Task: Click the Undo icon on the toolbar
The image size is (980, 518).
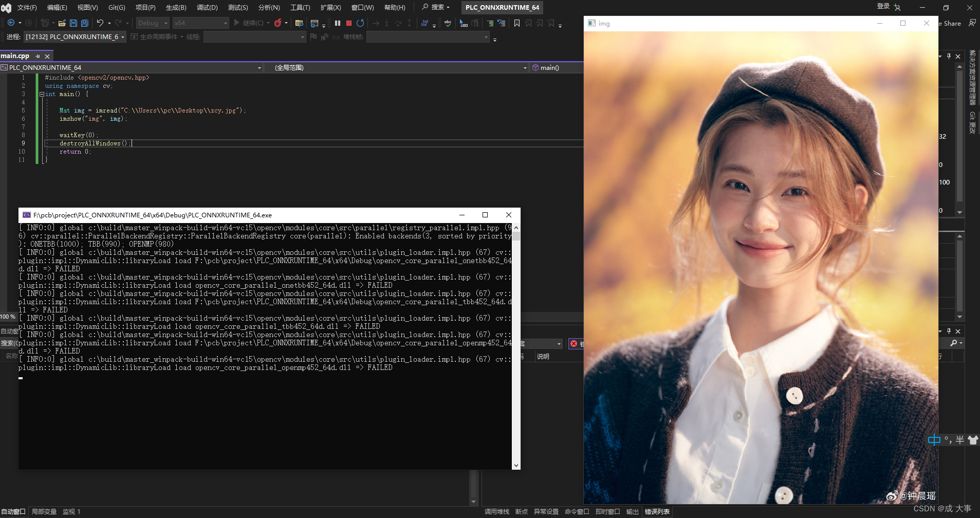Action: (x=101, y=23)
